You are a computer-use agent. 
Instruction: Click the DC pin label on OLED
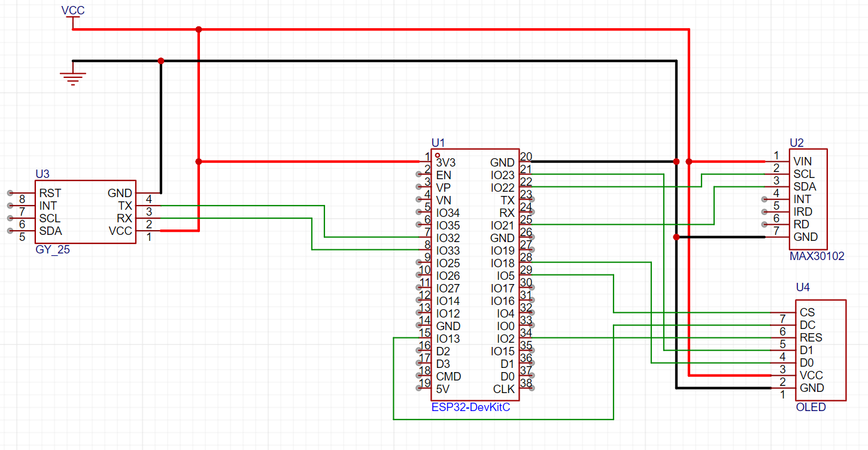(x=808, y=325)
